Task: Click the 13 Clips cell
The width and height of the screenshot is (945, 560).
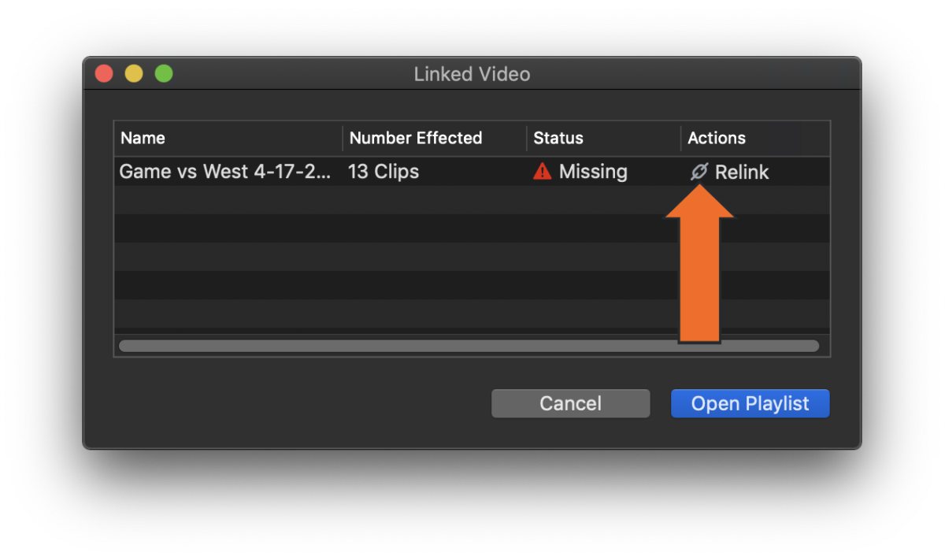Action: [x=384, y=172]
